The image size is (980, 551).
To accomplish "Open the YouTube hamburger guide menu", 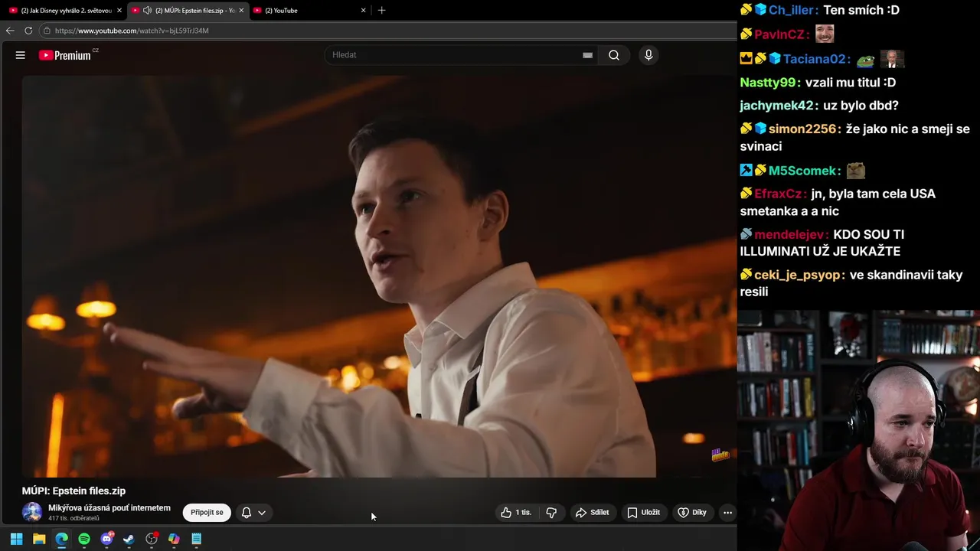I will click(x=21, y=55).
